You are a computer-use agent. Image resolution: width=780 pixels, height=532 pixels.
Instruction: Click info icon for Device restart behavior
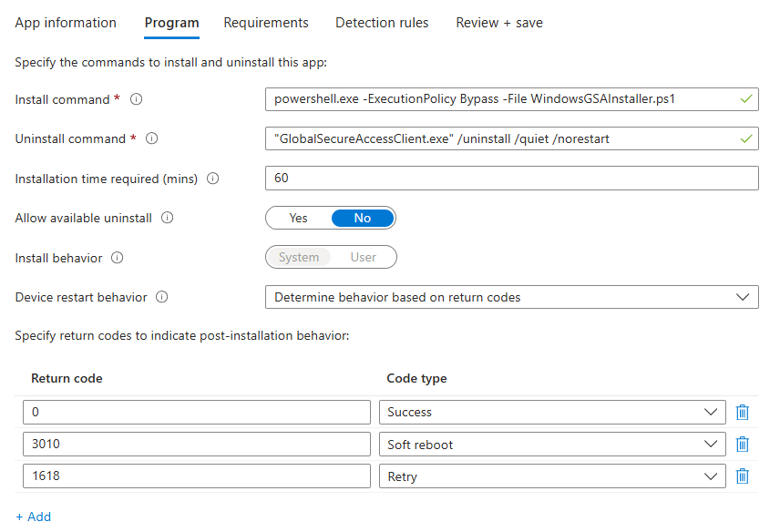click(x=162, y=297)
